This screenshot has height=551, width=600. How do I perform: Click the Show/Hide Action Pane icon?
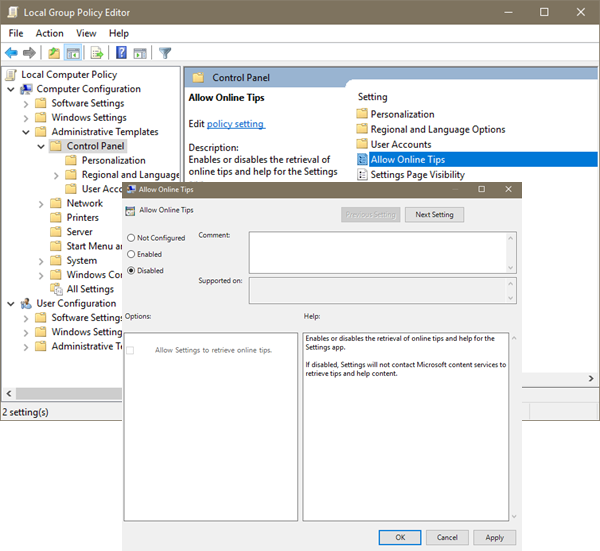click(140, 53)
